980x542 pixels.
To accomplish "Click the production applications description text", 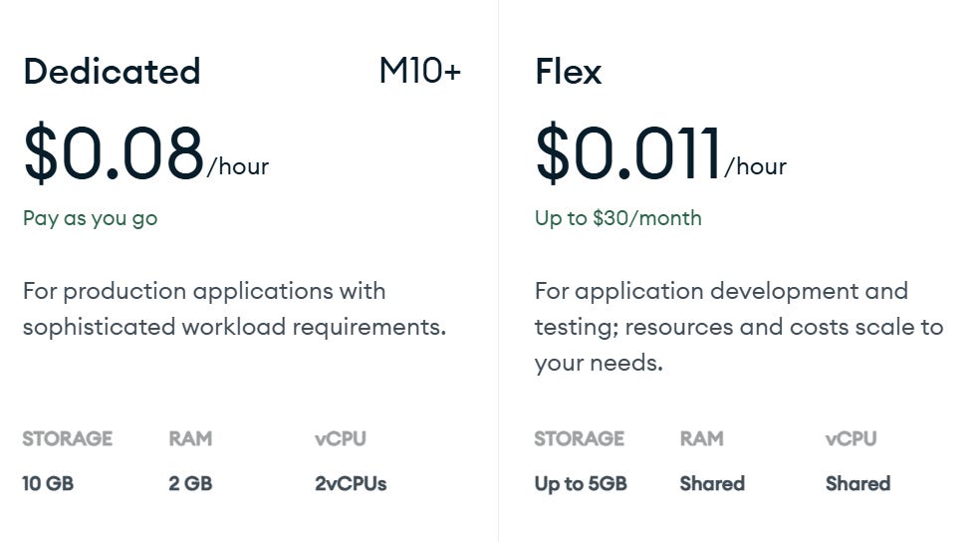I will click(x=234, y=309).
